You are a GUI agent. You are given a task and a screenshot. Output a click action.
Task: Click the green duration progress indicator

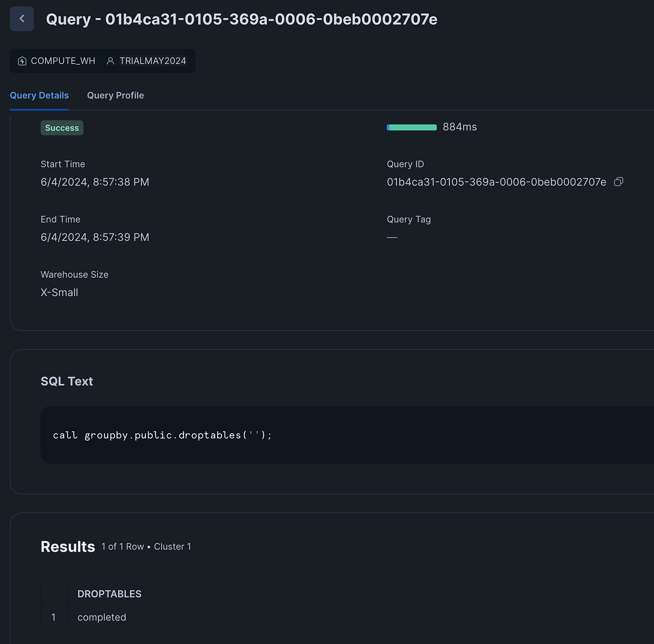(x=411, y=127)
